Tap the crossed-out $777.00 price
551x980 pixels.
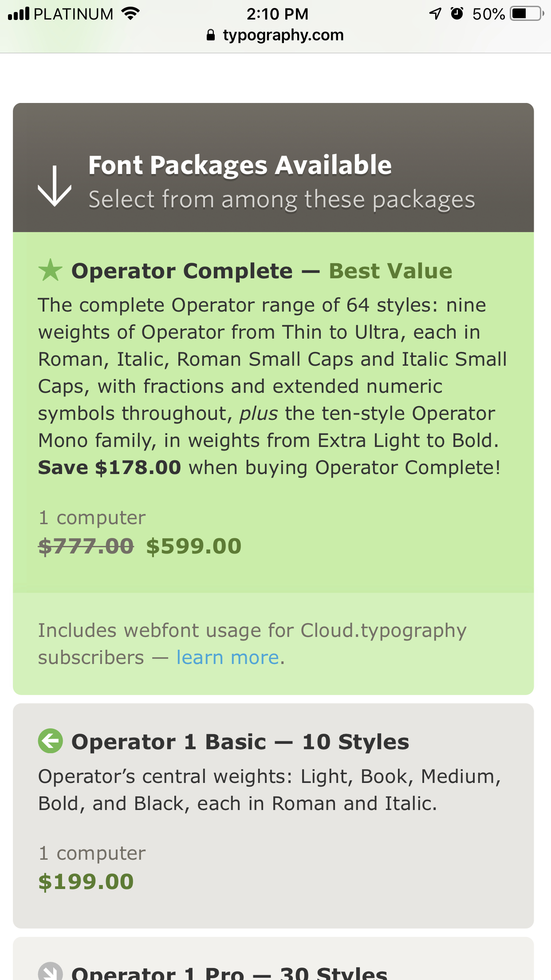(x=86, y=546)
